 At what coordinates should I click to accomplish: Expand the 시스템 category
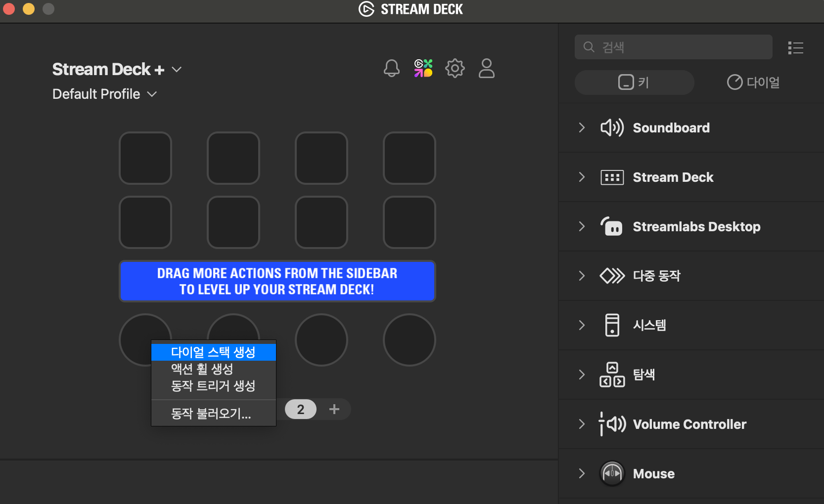(x=582, y=325)
